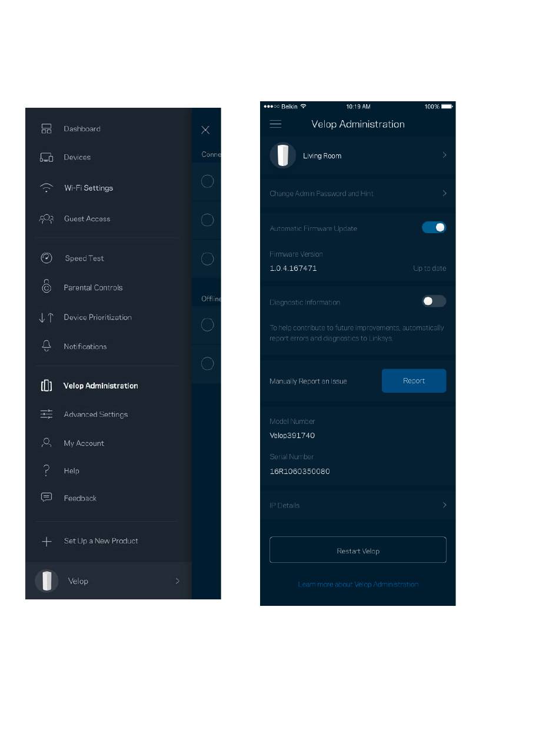Launch the Speed Test gauge icon
Viewport: 559px width, 756px height.
pyautogui.click(x=46, y=258)
